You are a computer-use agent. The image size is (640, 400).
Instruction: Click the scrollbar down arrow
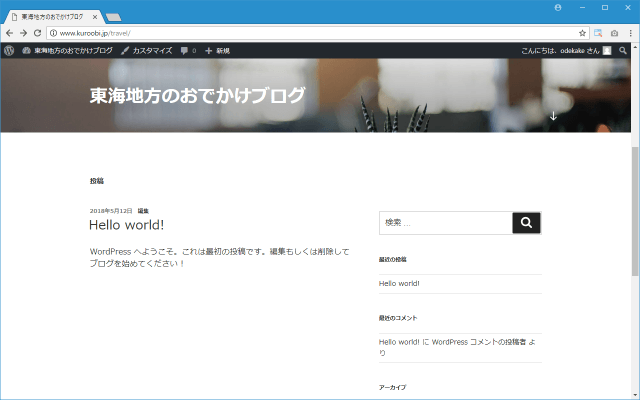[635, 395]
